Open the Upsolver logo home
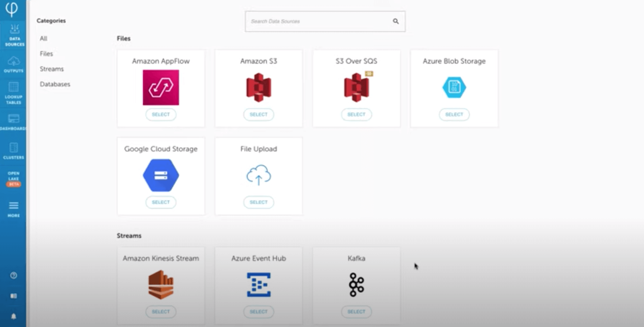 [x=12, y=9]
